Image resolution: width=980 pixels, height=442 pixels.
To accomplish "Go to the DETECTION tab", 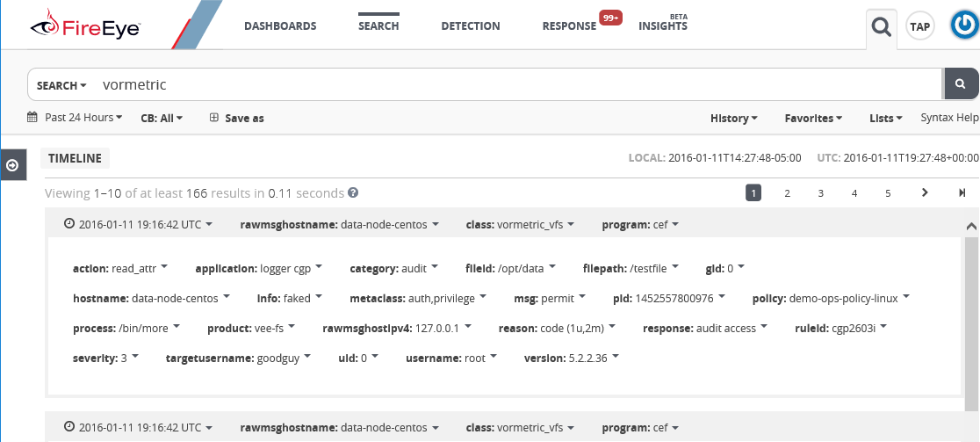I will coord(471,26).
